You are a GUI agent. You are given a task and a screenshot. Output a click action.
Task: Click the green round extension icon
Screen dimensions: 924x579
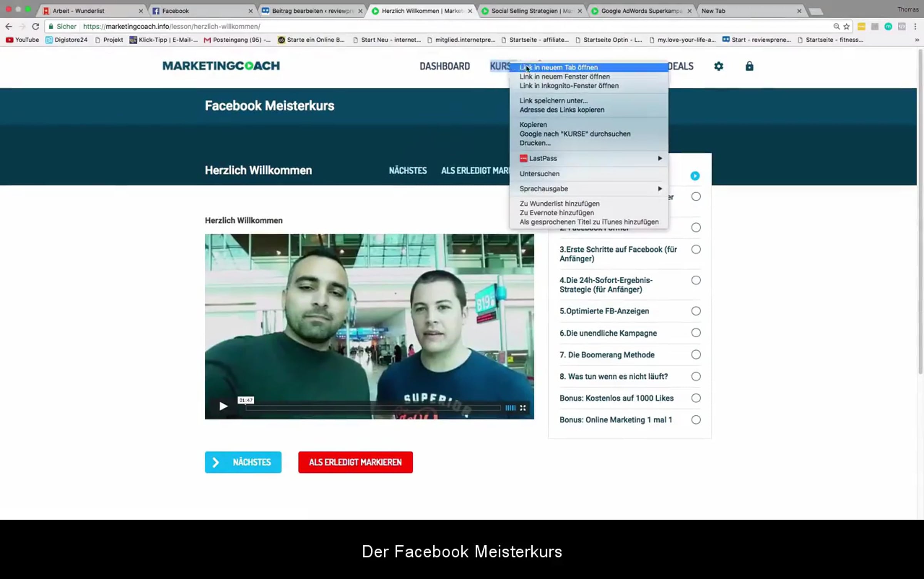click(x=888, y=27)
